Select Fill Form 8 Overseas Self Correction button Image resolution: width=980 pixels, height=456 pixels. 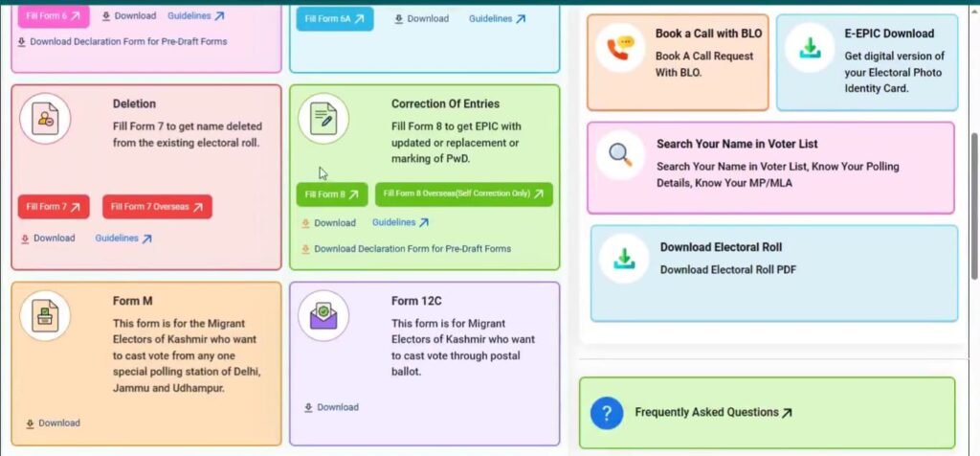tap(463, 194)
